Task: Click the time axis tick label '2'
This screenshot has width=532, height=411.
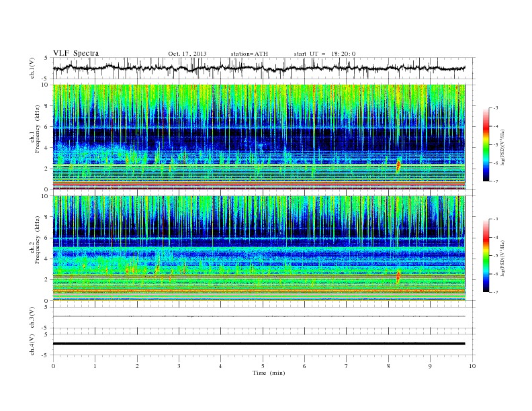Action: coord(137,366)
